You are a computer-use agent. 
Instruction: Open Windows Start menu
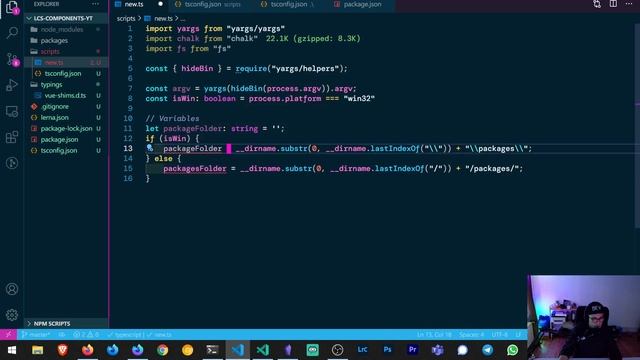[x=12, y=350]
